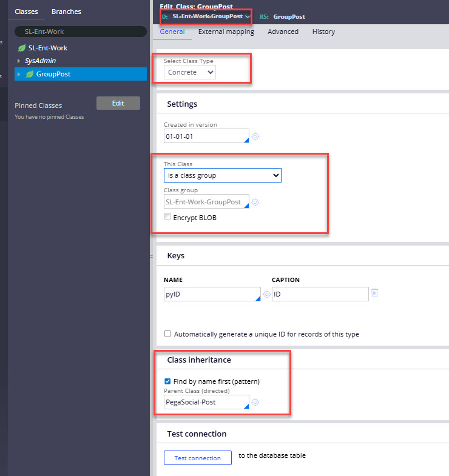Click the target icon next to Class group field
The width and height of the screenshot is (449, 476).
click(255, 202)
